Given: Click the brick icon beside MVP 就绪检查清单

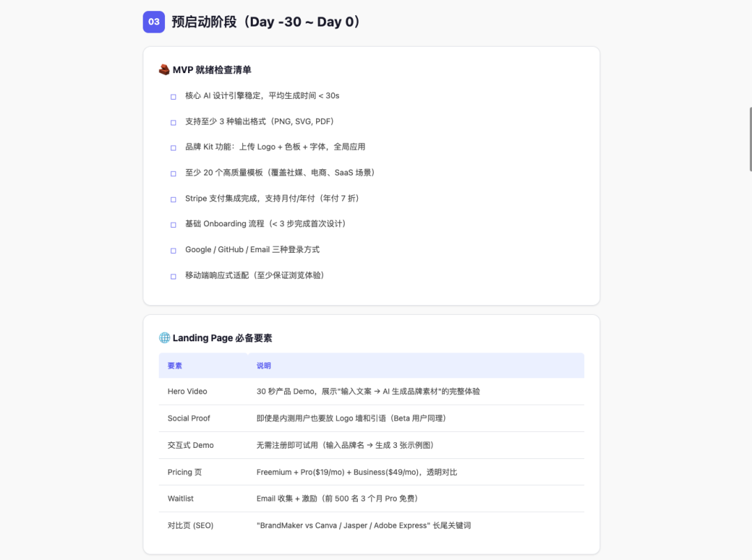Looking at the screenshot, I should tap(164, 70).
